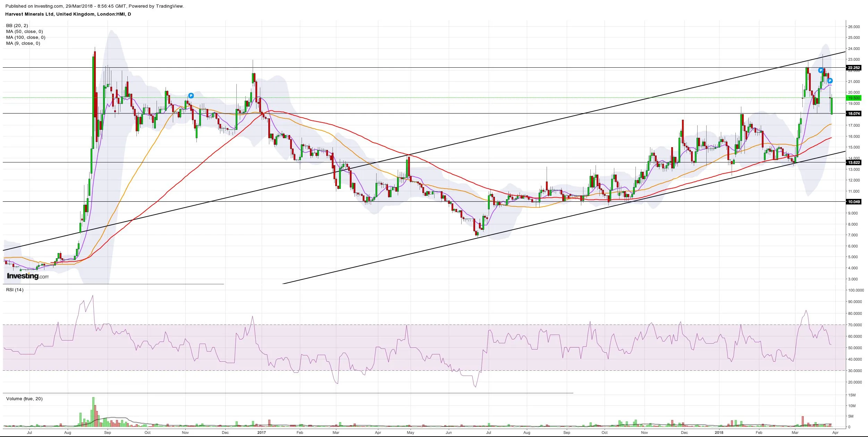Select the 22.252 horizontal line price tag
Viewport: 868px width, 437px height.
tap(854, 68)
